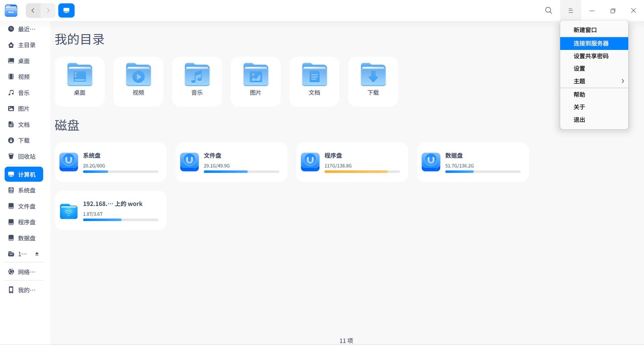Open the hamburger options menu

(x=570, y=10)
